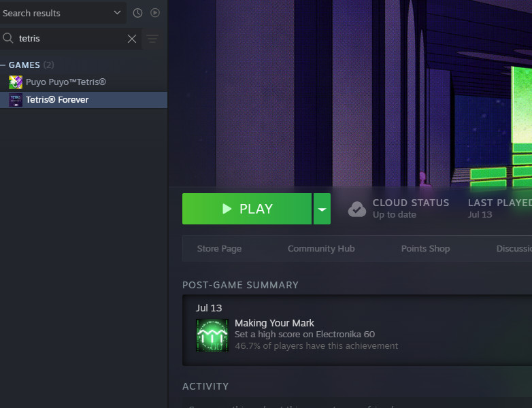Open the Community Hub link
This screenshot has width=532, height=408.
[x=321, y=249]
